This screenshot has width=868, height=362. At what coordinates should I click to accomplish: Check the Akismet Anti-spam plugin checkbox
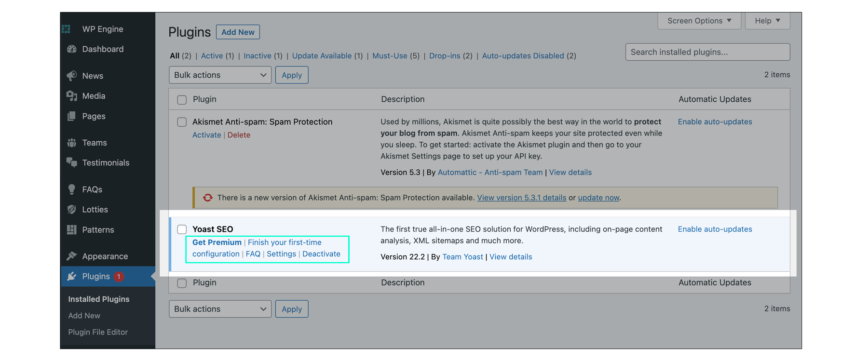(182, 122)
